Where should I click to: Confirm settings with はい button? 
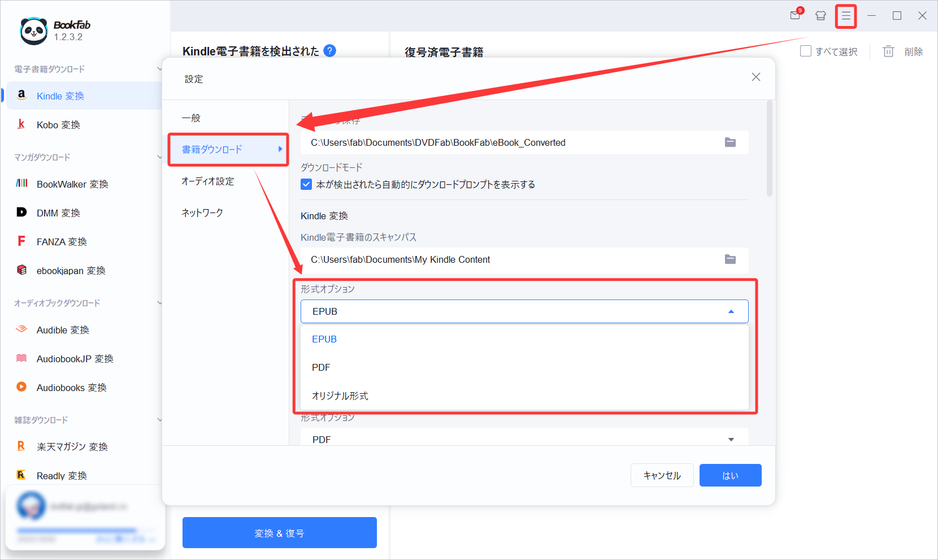pos(730,475)
